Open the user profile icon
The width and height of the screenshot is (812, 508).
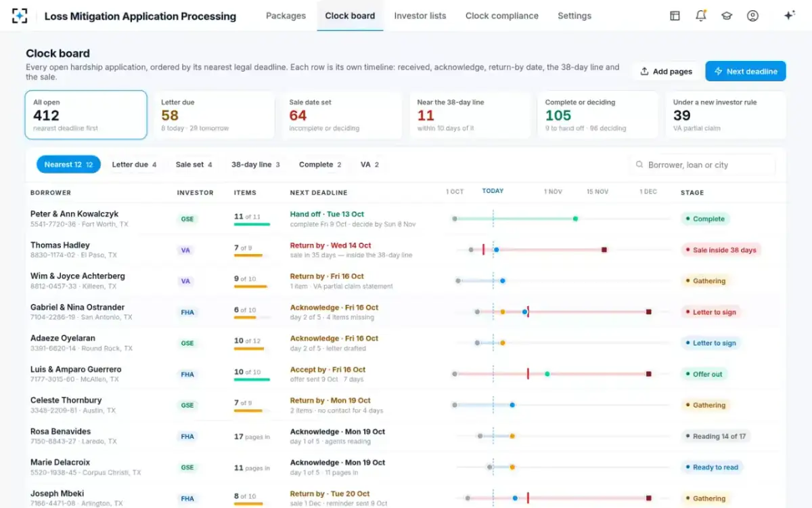[x=752, y=16]
